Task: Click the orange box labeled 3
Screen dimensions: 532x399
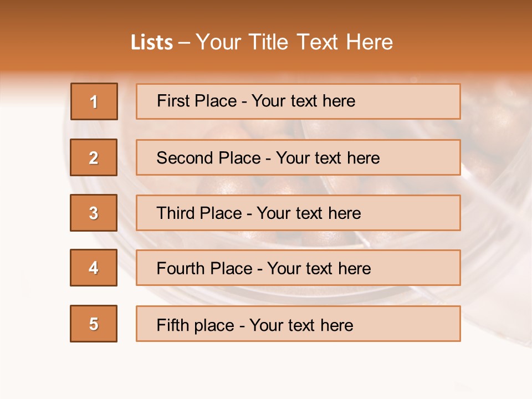Action: (94, 213)
